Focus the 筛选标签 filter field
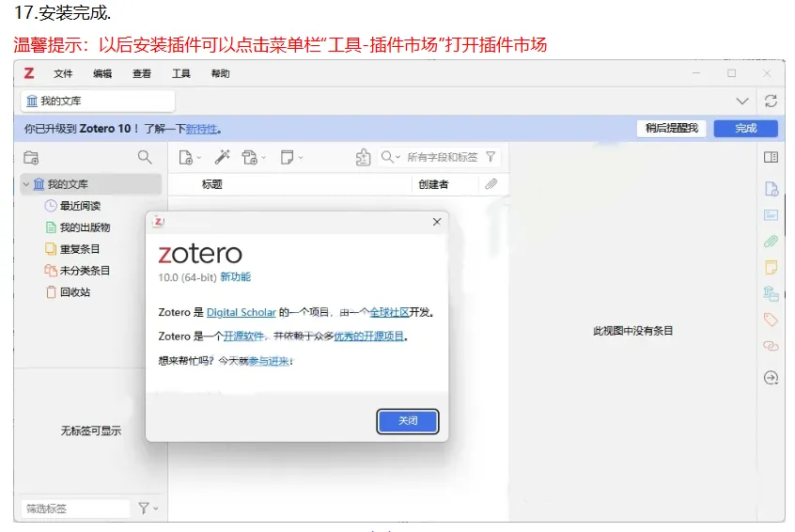The width and height of the screenshot is (795, 532). [x=75, y=509]
